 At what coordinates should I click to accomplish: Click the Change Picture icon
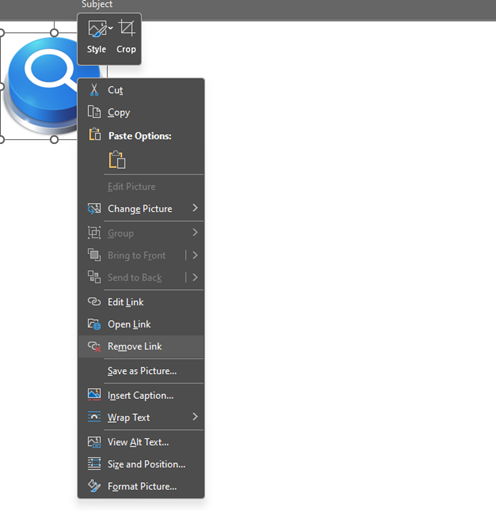(94, 209)
